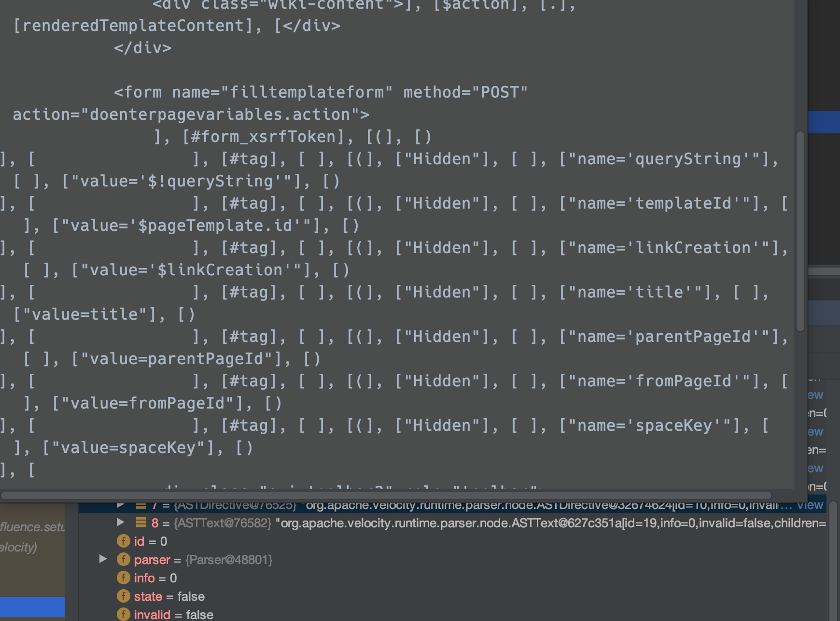
Task: Click 'action="doenterpagevariables.action">' text
Action: pyautogui.click(x=191, y=114)
